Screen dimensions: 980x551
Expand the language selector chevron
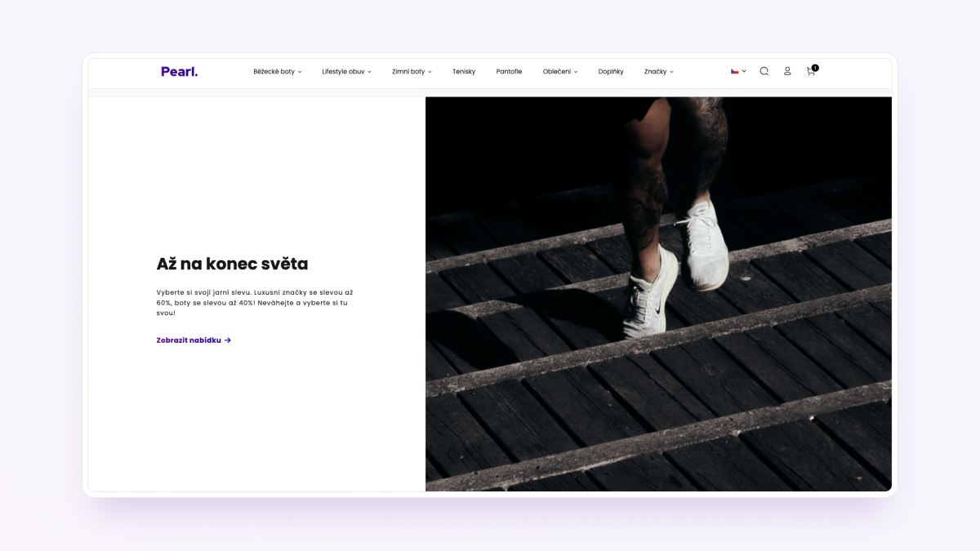pos(744,72)
